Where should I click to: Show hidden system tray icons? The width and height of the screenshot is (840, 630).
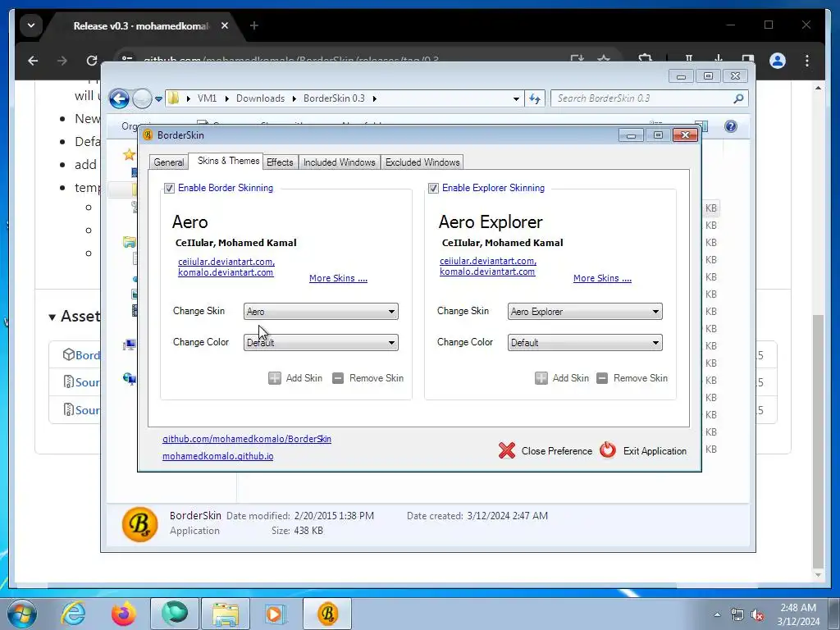[717, 614]
